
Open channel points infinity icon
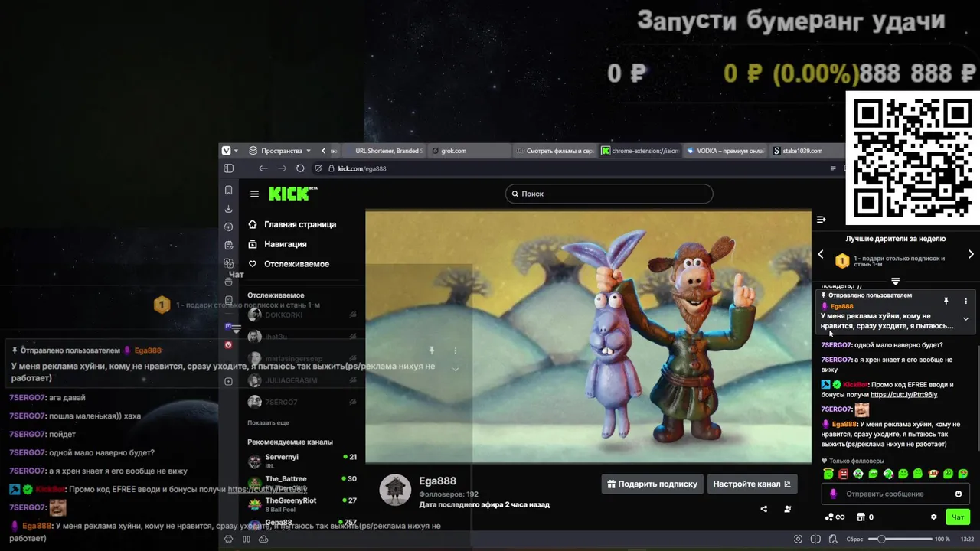pos(835,517)
